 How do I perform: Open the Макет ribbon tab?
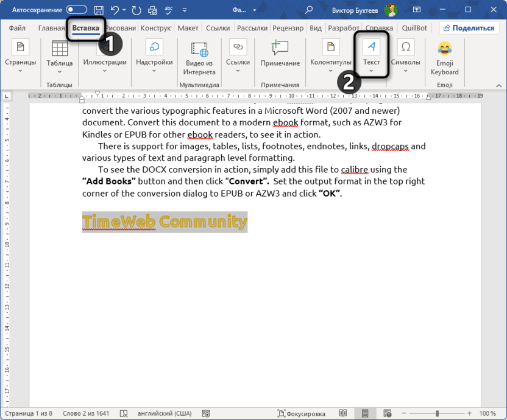click(x=188, y=28)
